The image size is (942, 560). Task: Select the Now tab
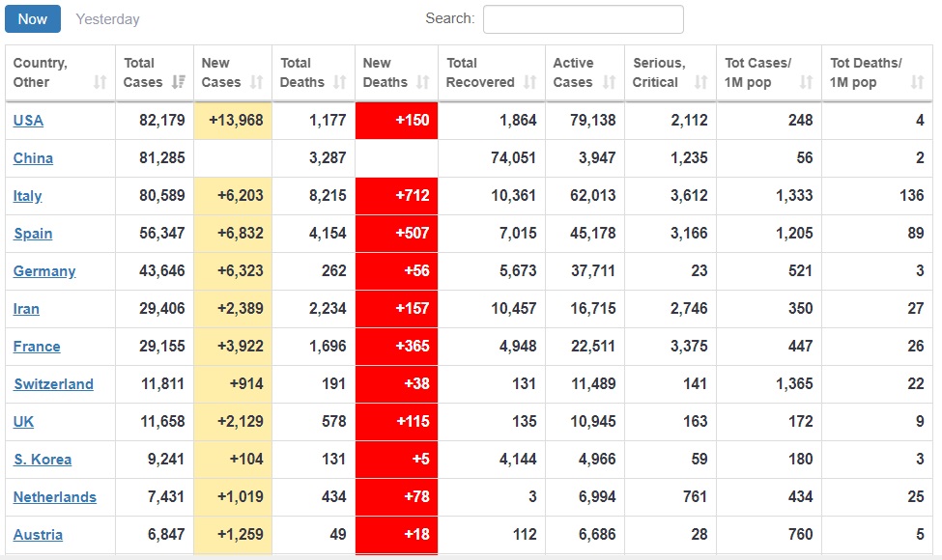pos(33,19)
